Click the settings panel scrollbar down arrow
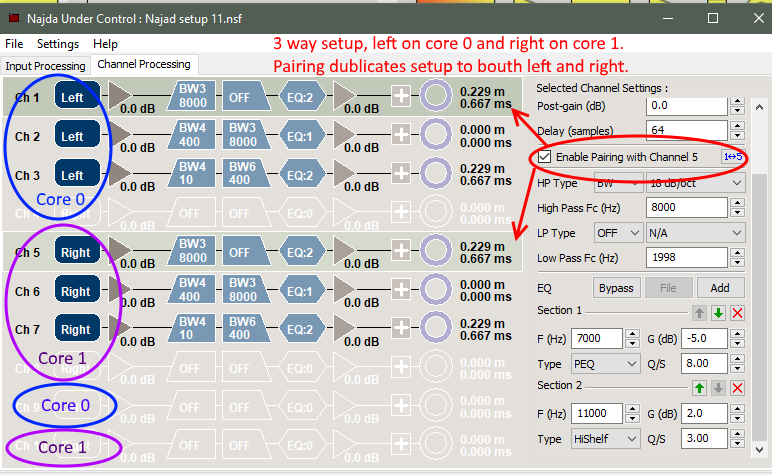Viewport: 772px width, 475px height. click(x=759, y=449)
